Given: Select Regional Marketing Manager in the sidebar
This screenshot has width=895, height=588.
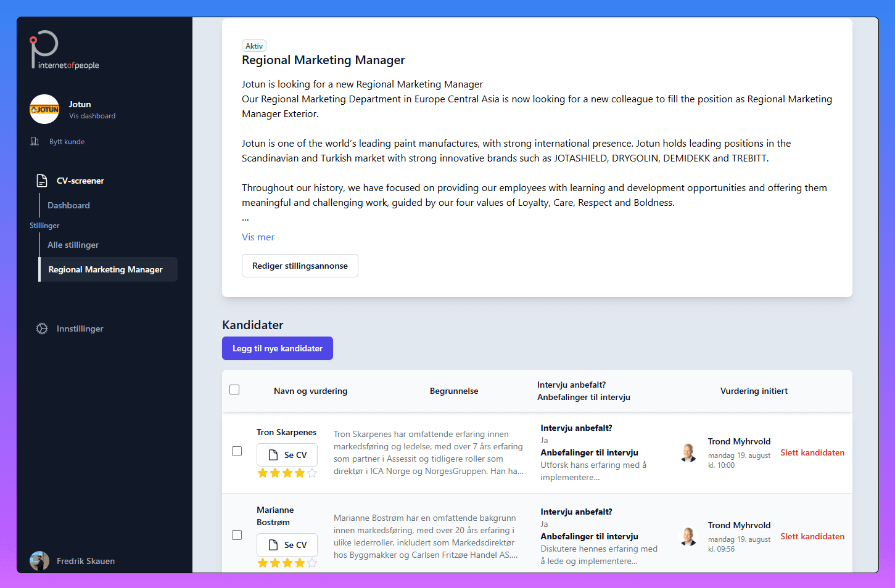Looking at the screenshot, I should pyautogui.click(x=108, y=269).
